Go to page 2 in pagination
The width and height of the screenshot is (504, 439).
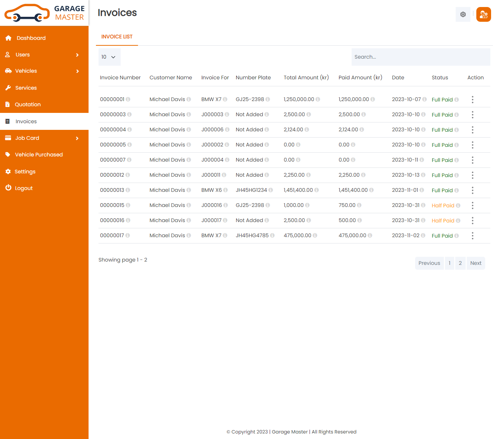[460, 263]
